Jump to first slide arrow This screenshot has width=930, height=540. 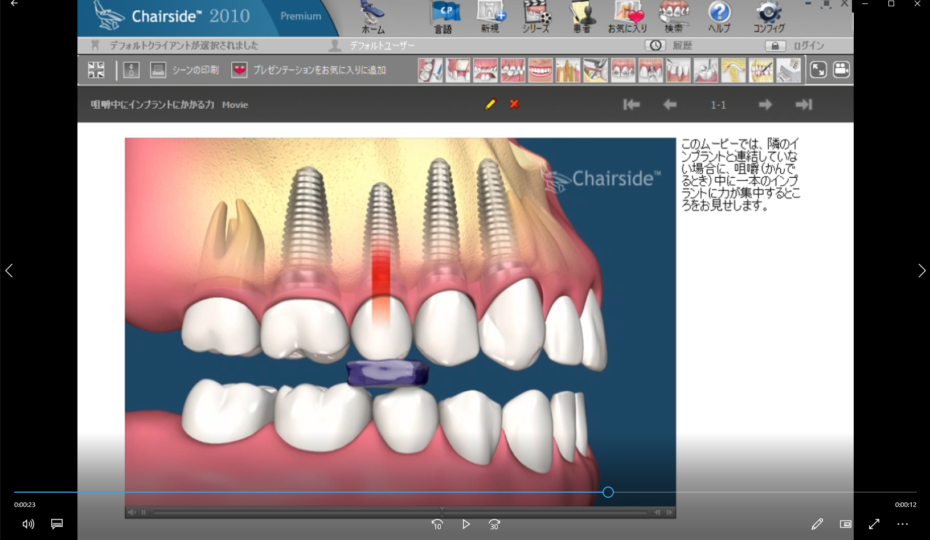pyautogui.click(x=632, y=104)
